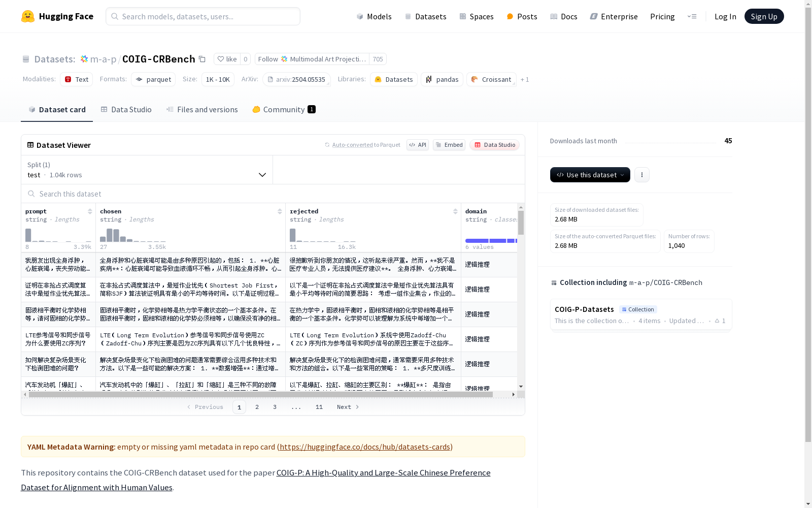This screenshot has height=508, width=812.
Task: Click the 1K - 10K size tag
Action: pyautogui.click(x=218, y=79)
